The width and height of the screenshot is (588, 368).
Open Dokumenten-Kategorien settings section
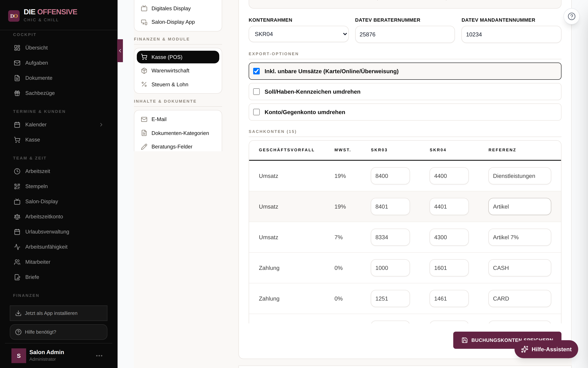(178, 133)
